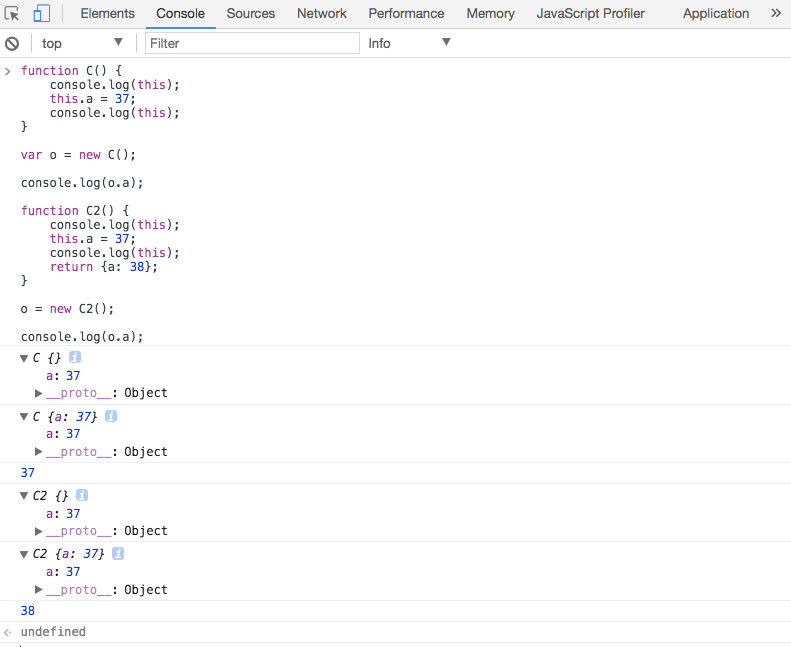Open the Network tab
Viewport: 791px width, 647px height.
[322, 14]
